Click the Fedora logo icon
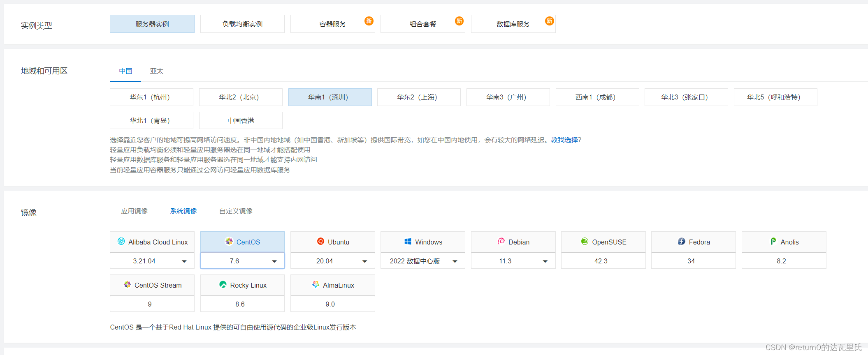The width and height of the screenshot is (868, 355). [682, 242]
